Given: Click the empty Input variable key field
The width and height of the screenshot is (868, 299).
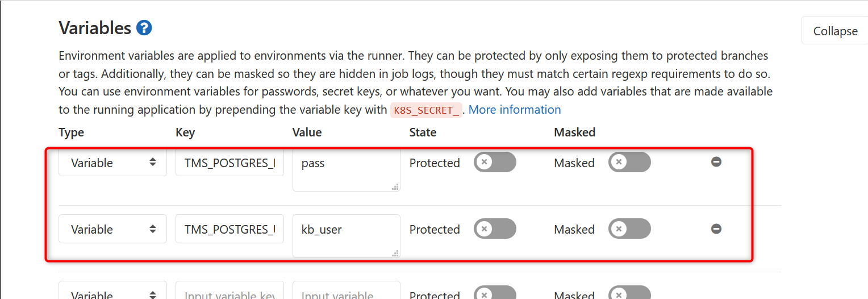Looking at the screenshot, I should coord(229,290).
